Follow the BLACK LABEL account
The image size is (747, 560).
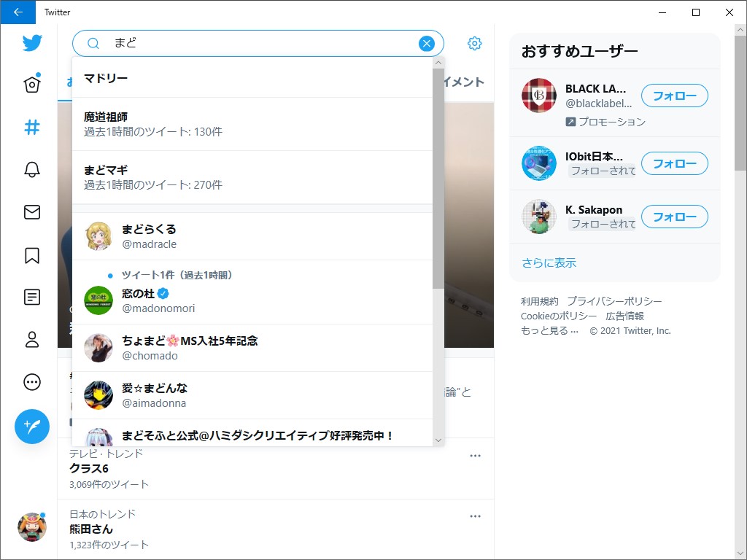pos(674,96)
